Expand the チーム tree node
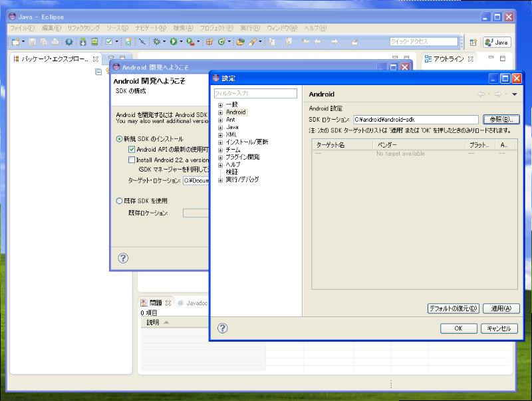The image size is (532, 401). pyautogui.click(x=221, y=150)
